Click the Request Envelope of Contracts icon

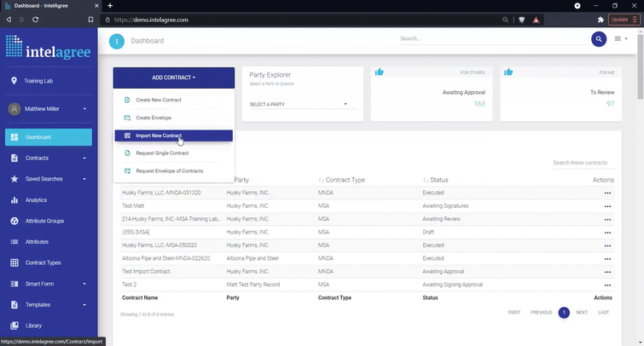point(127,170)
